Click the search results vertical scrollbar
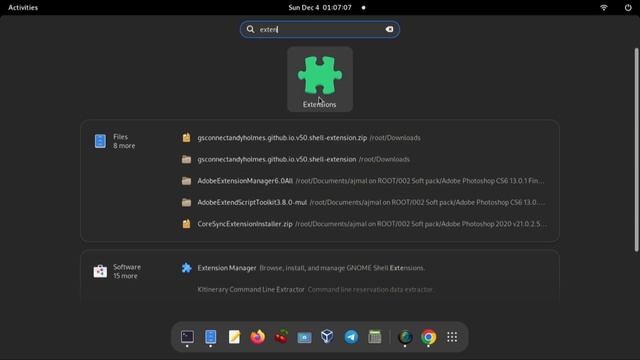This screenshot has height=360, width=640. point(636,150)
